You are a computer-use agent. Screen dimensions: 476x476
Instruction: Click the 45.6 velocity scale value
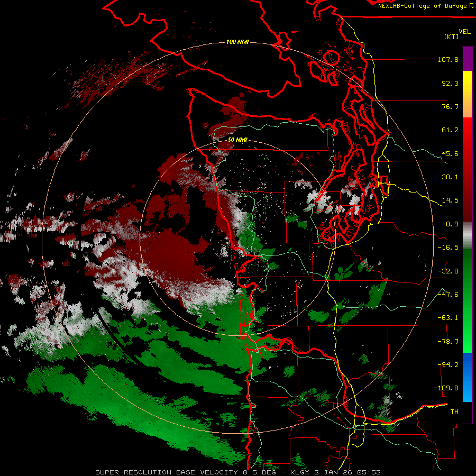450,153
